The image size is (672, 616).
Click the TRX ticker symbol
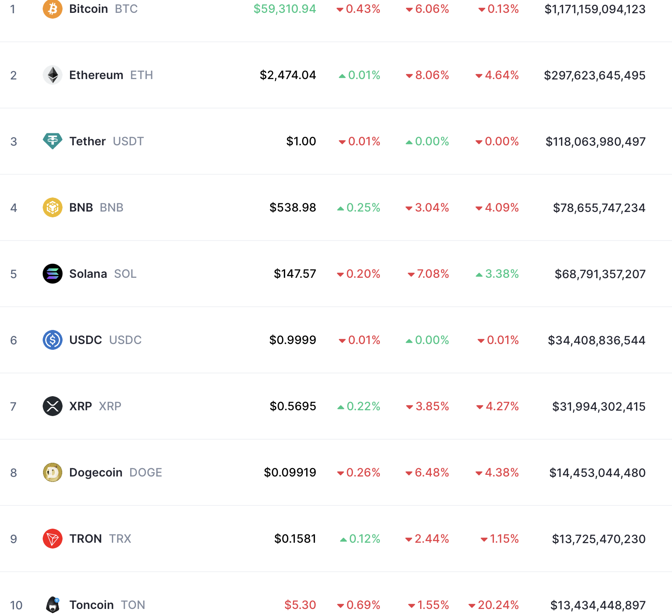click(120, 539)
